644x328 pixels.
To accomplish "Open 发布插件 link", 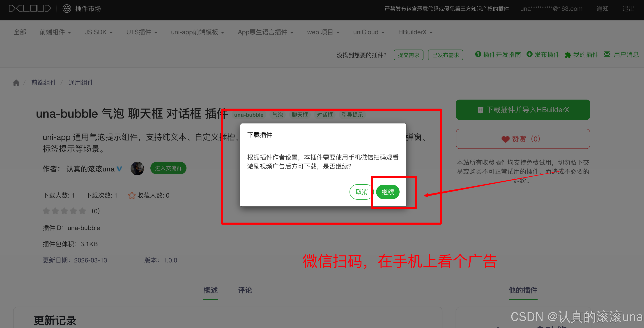I will pyautogui.click(x=547, y=55).
